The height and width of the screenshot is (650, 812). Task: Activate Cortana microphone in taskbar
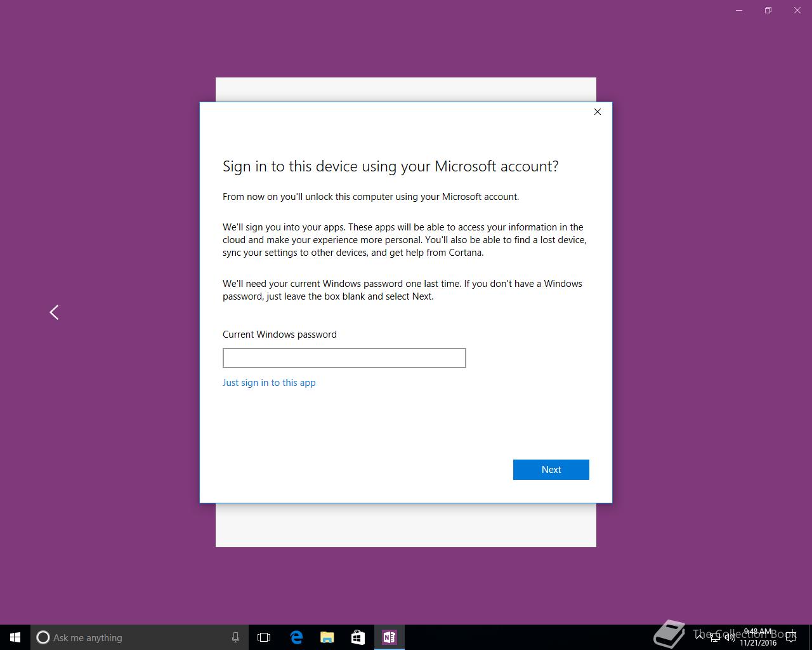click(235, 637)
